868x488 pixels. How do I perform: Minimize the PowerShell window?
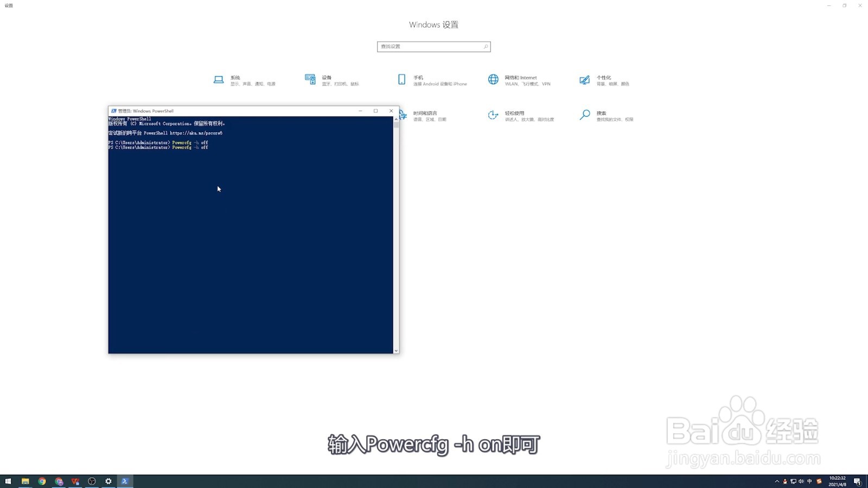[x=360, y=111]
